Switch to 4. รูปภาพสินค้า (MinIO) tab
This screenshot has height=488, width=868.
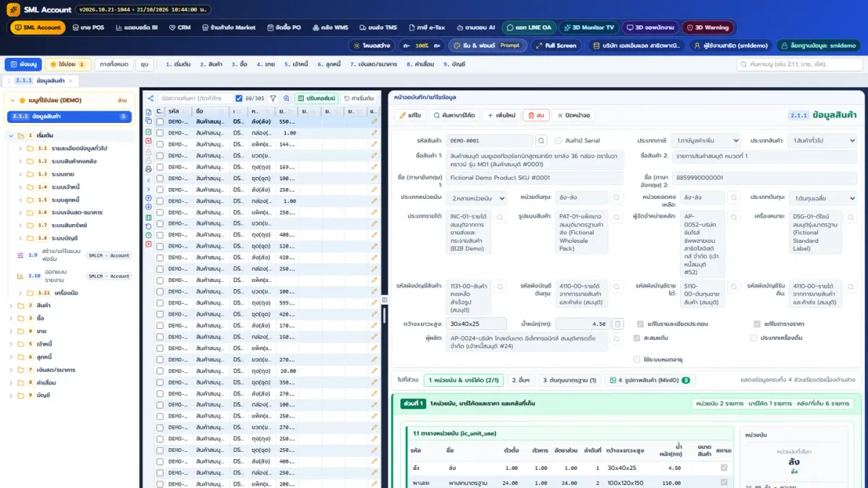(x=649, y=380)
